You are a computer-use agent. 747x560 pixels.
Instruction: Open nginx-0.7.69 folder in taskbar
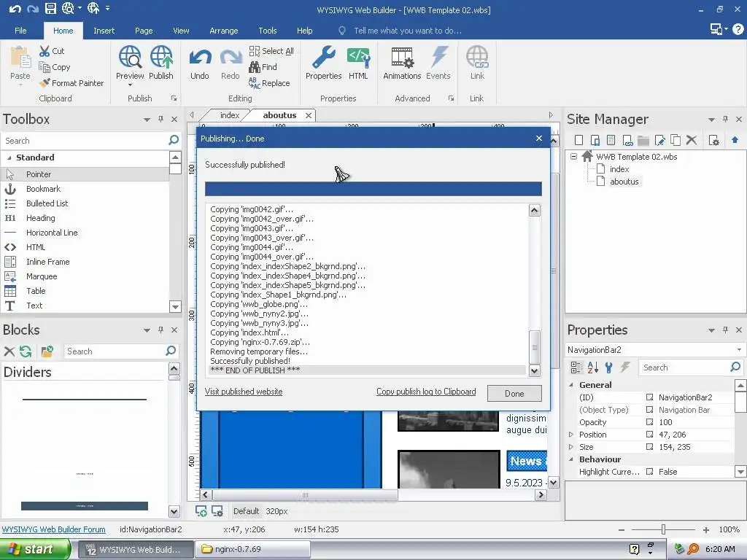coord(253,549)
